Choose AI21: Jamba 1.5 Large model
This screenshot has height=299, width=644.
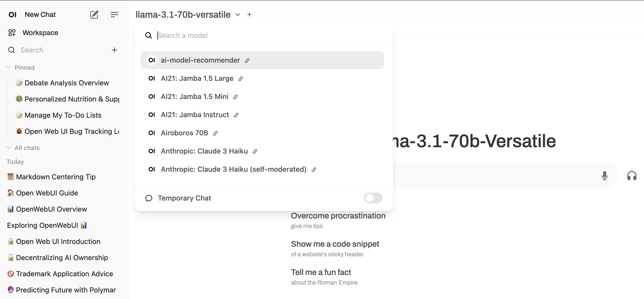pos(262,78)
